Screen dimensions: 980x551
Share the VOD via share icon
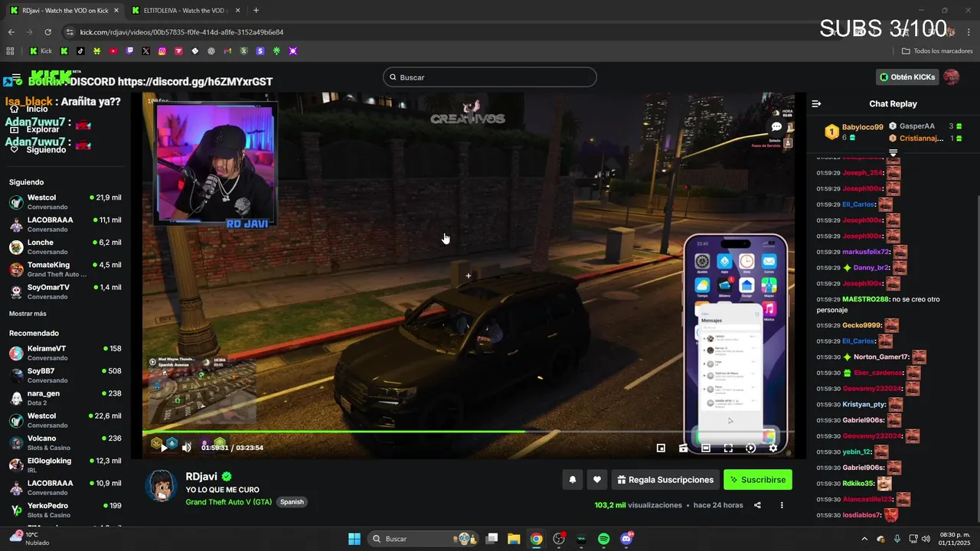(x=757, y=505)
